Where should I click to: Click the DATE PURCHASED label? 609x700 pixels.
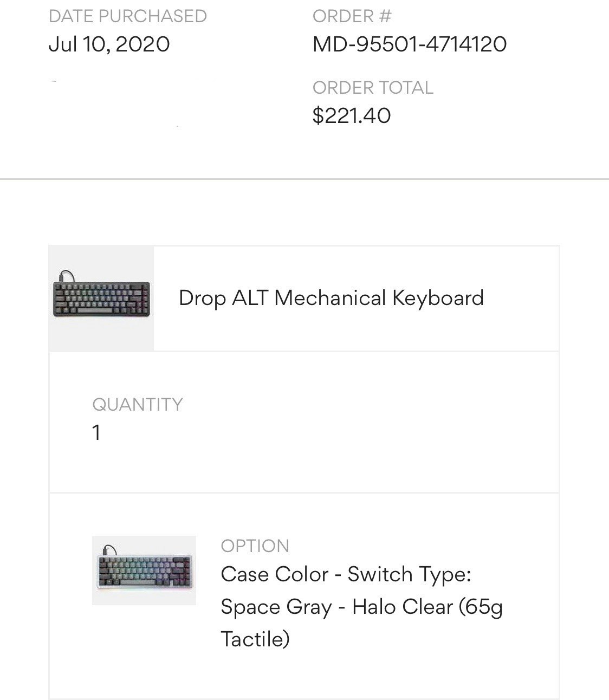128,16
